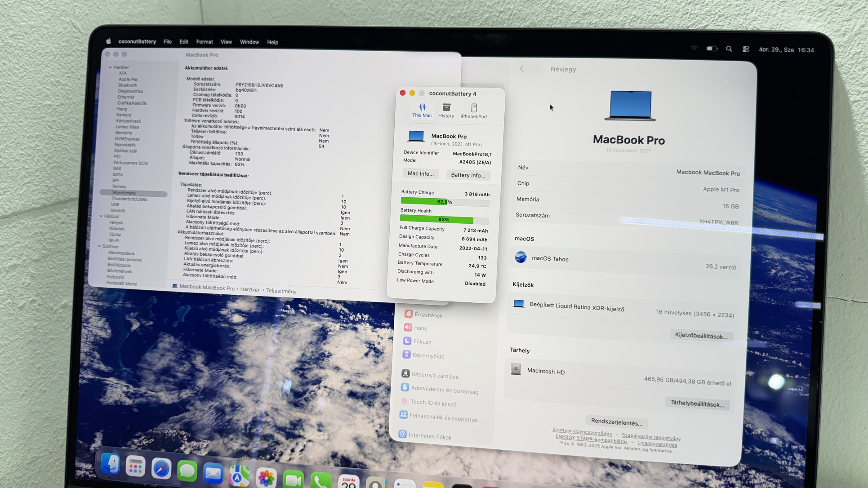Collapse the Hálózat tree section
The height and width of the screenshot is (488, 868).
click(101, 216)
